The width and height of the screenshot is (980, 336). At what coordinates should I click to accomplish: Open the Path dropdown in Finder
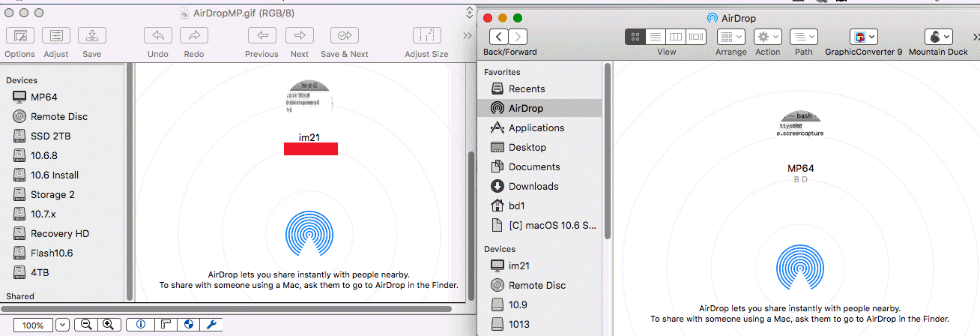point(804,36)
